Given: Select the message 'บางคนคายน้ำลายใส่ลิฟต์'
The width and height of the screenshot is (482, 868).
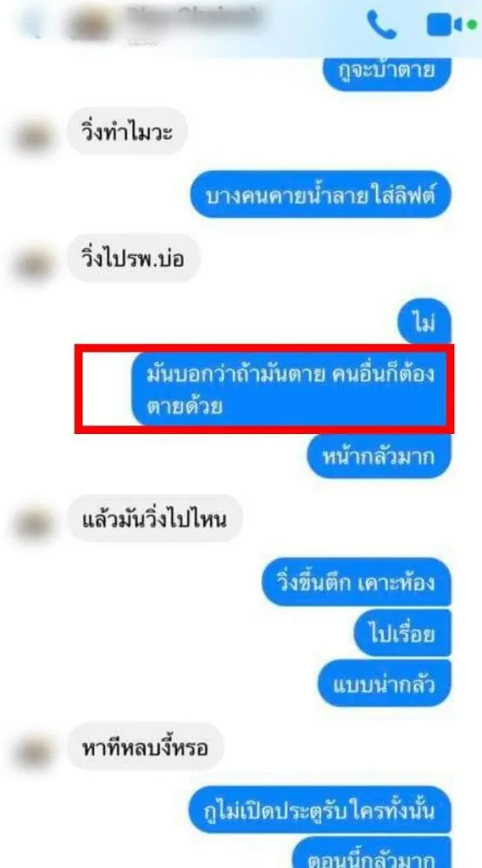Looking at the screenshot, I should 321,194.
